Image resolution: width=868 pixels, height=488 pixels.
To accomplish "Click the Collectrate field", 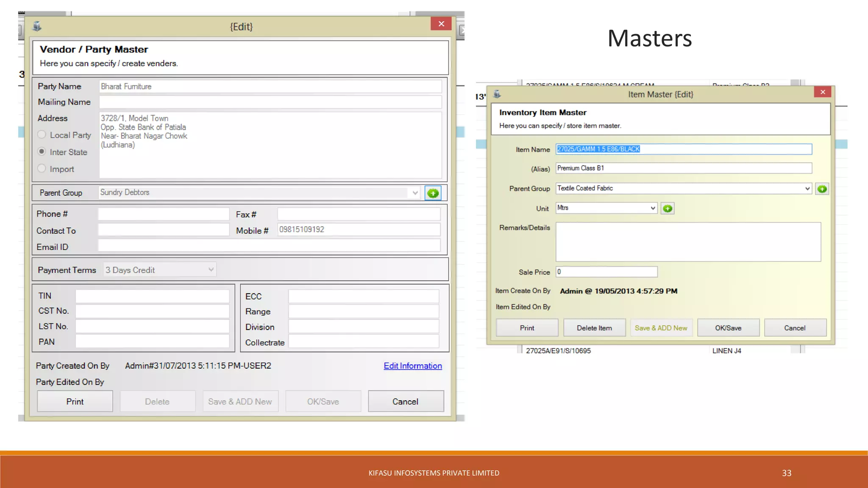I will click(364, 341).
